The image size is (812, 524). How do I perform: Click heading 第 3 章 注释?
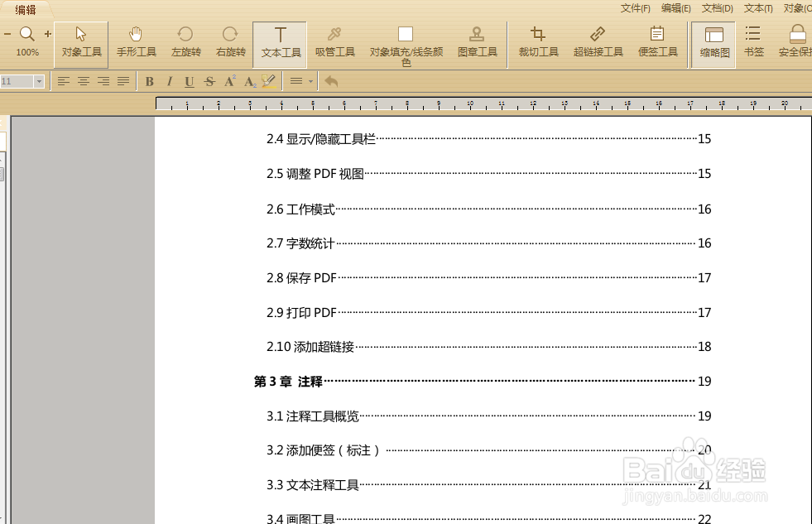tap(288, 382)
